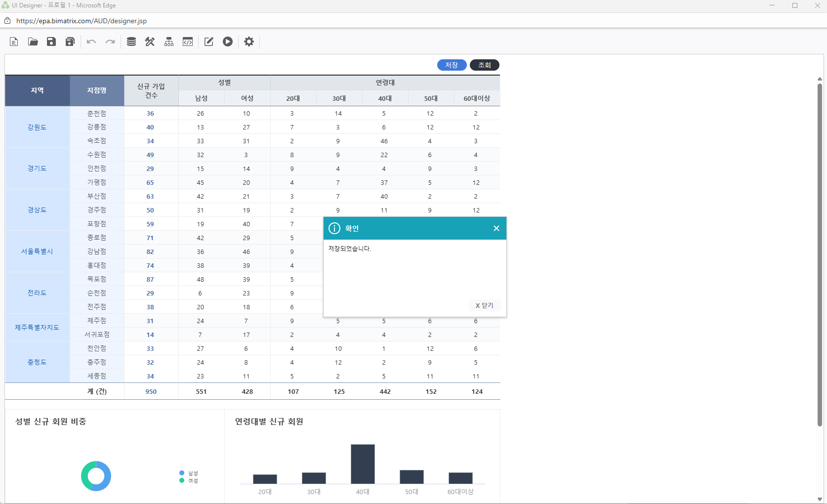Click the new document icon
This screenshot has width=827, height=504.
[14, 42]
